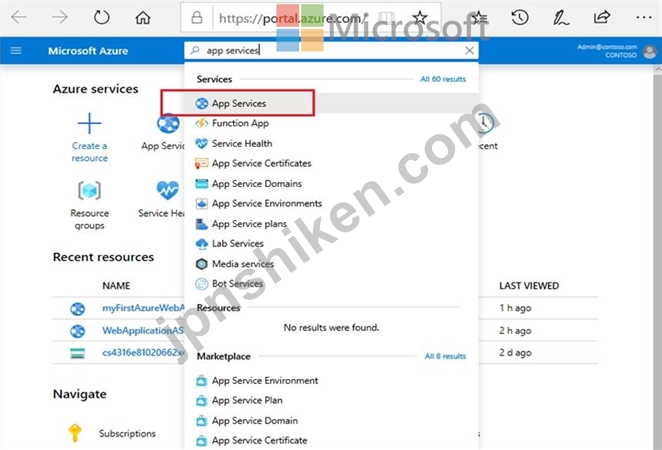Open the Recent clock tile
The height and width of the screenshot is (450, 662).
click(x=485, y=123)
